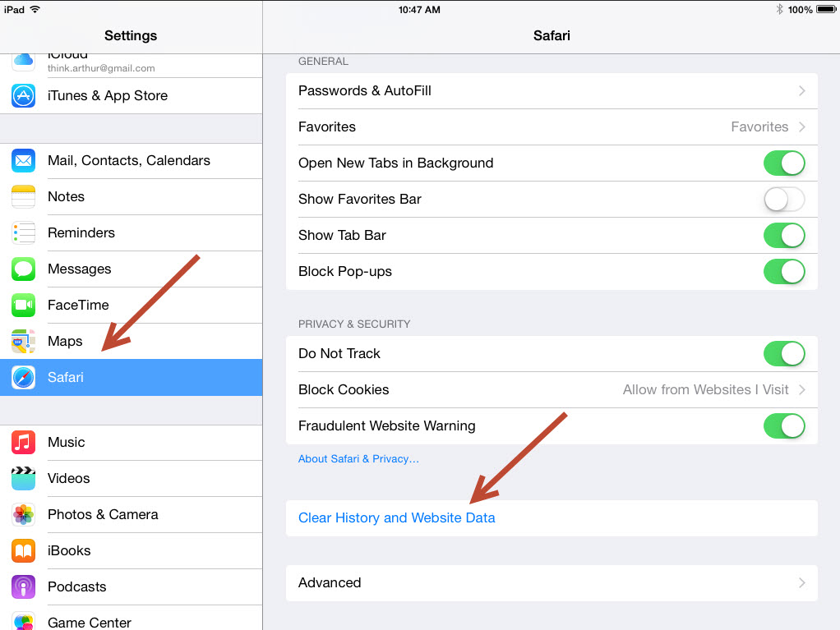This screenshot has width=840, height=630.
Task: Click the Messages app icon
Action: pyautogui.click(x=23, y=269)
